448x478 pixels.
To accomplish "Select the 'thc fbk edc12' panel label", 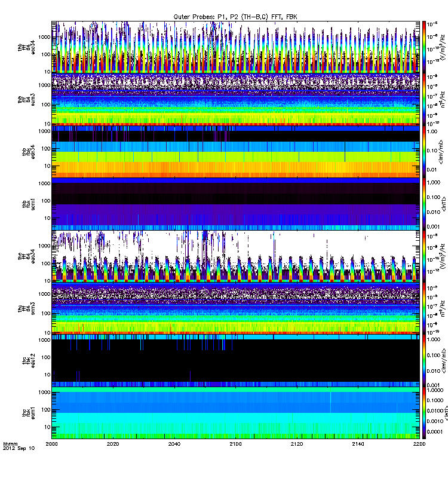I will tap(28, 361).
